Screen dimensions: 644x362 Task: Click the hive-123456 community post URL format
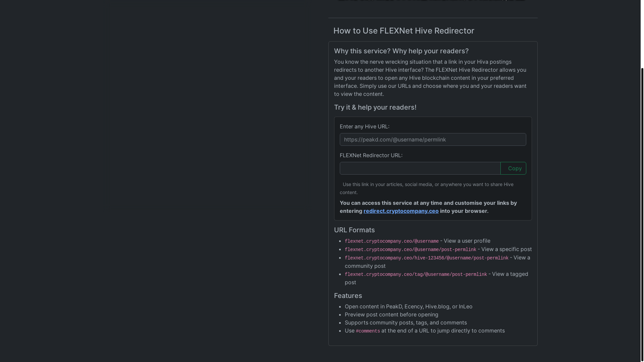[426, 258]
